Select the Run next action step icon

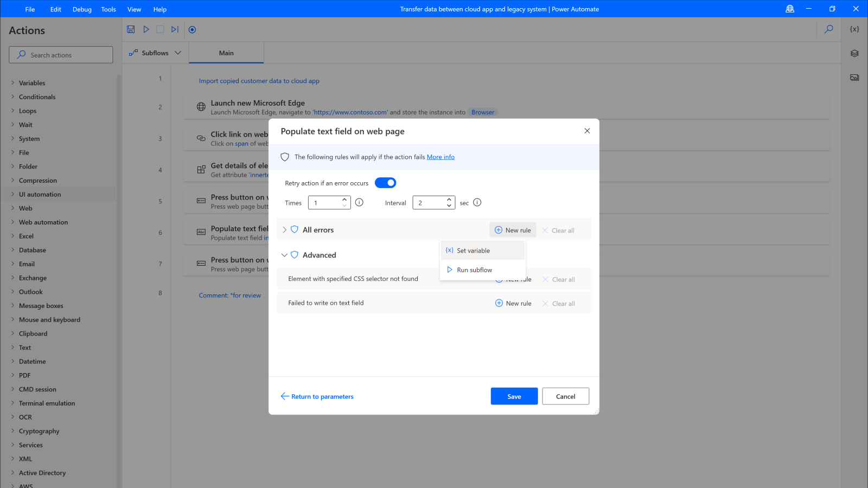[174, 29]
